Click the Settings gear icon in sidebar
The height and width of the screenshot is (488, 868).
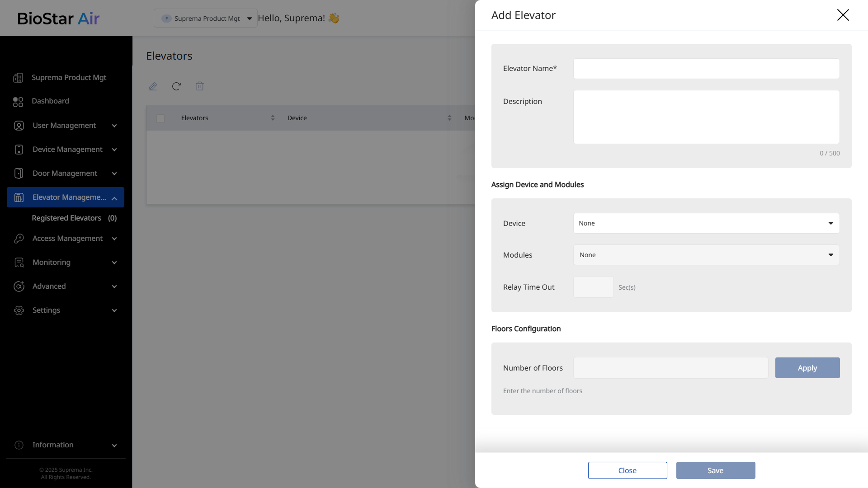(19, 310)
